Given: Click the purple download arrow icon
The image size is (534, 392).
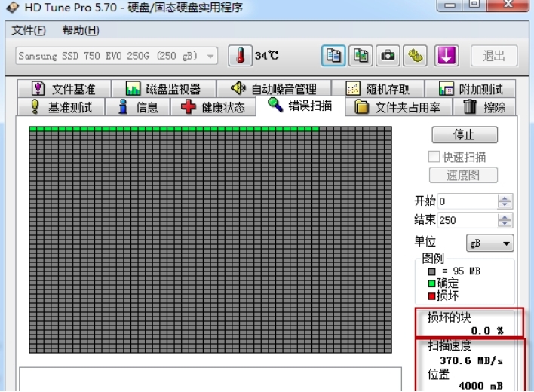Looking at the screenshot, I should click(447, 56).
